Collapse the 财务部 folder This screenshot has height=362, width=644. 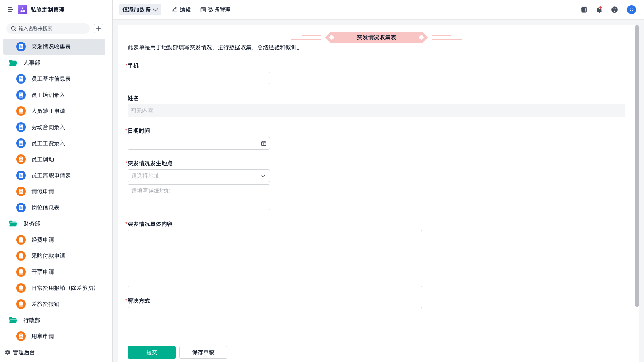(13, 224)
